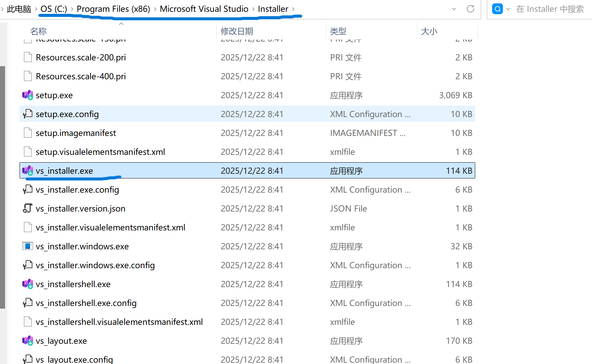The image size is (592, 364).
Task: Click the 在 Installer 中搜索 search field
Action: tap(550, 9)
